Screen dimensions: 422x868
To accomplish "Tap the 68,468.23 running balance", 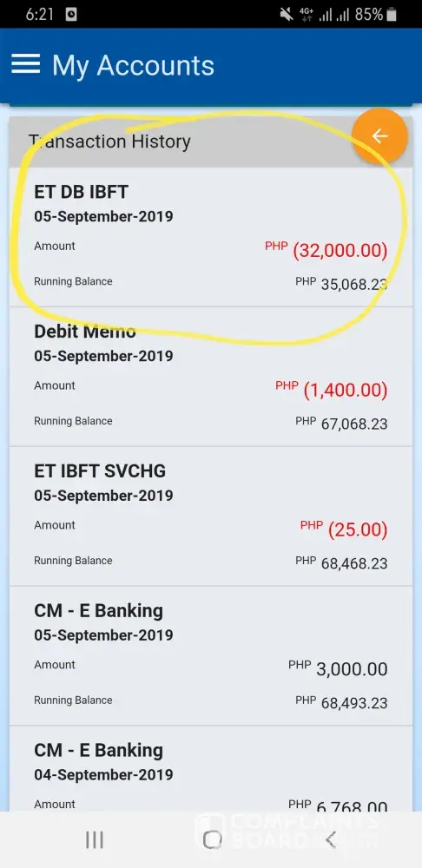I will click(354, 563).
